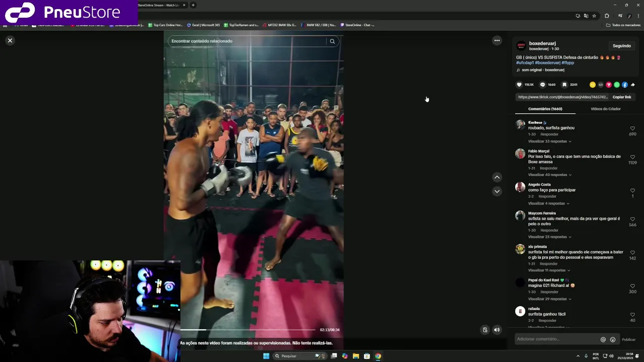
Task: Open the emoji picker in comment box
Action: pyautogui.click(x=612, y=339)
